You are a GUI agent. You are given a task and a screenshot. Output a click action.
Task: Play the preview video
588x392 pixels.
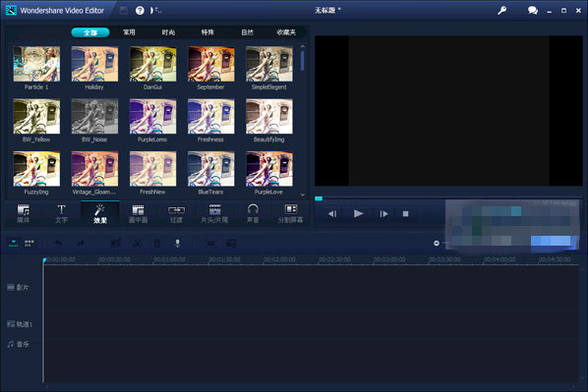click(x=359, y=213)
